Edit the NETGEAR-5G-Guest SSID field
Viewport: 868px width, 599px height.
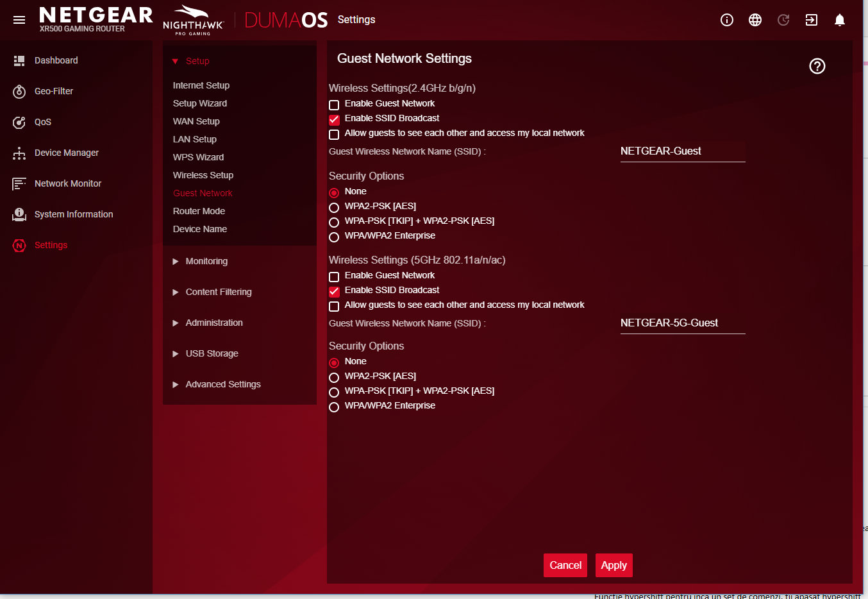pos(682,323)
